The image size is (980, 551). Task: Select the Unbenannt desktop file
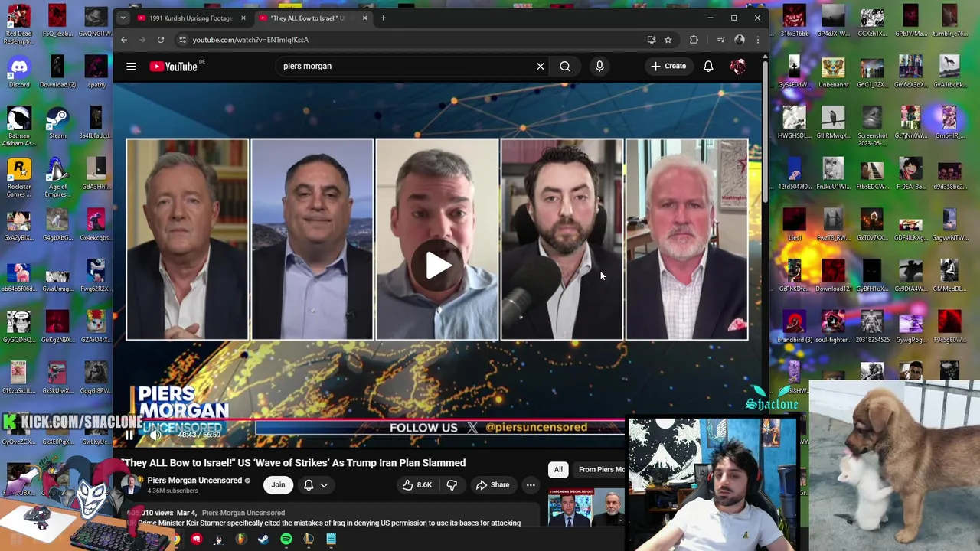833,73
